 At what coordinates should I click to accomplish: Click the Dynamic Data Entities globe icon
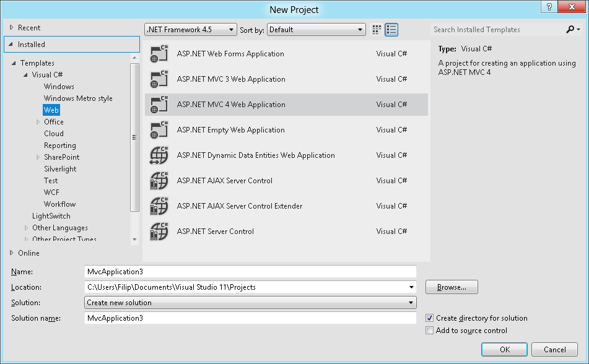[159, 155]
